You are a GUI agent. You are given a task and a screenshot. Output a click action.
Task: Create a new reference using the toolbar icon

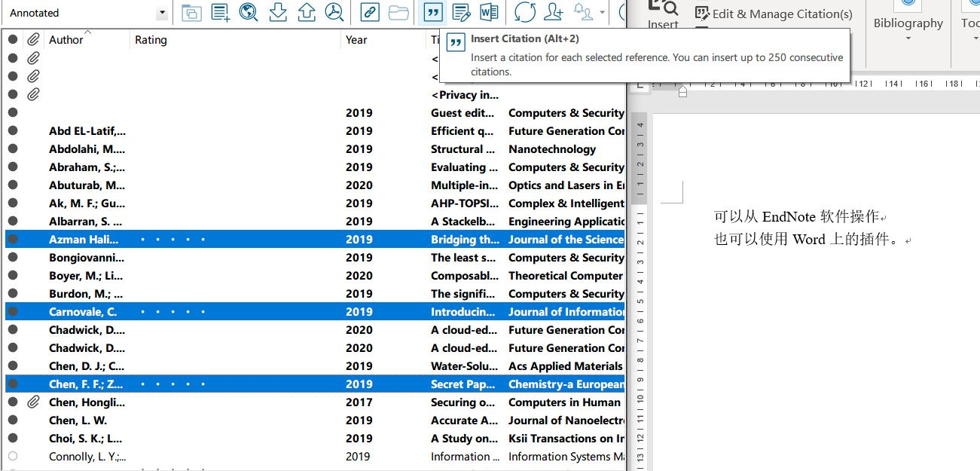pos(220,13)
